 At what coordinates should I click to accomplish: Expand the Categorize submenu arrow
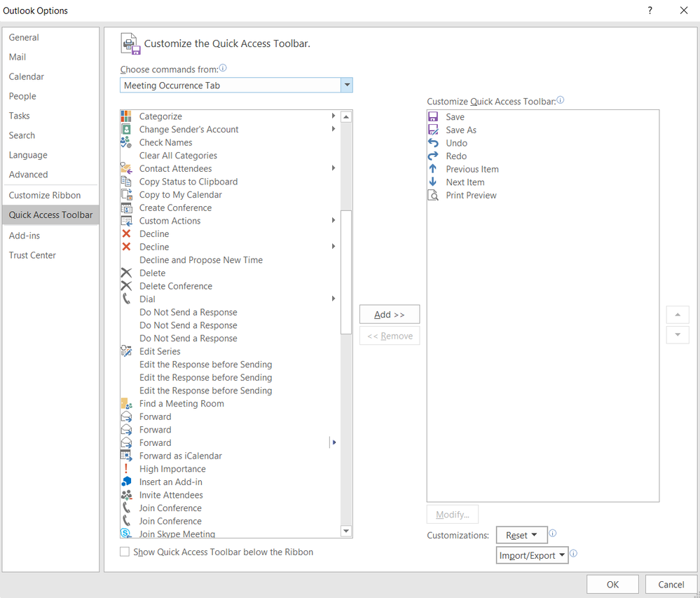pyautogui.click(x=334, y=116)
